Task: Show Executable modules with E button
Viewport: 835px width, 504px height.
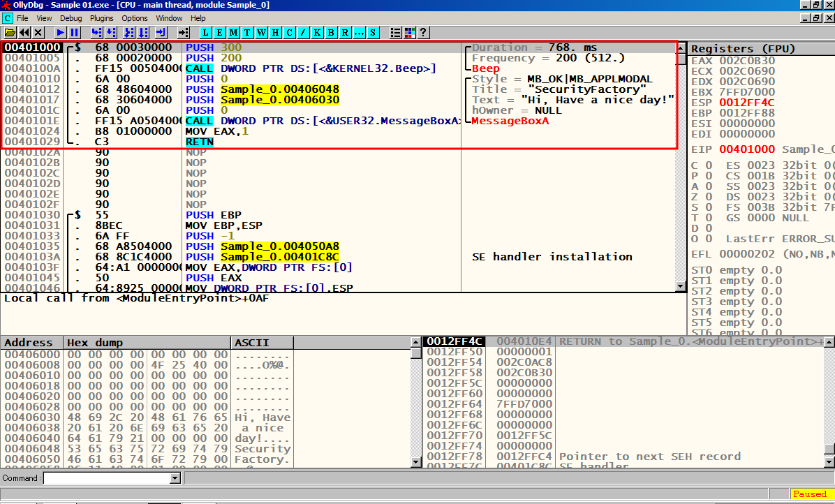Action: click(219, 33)
